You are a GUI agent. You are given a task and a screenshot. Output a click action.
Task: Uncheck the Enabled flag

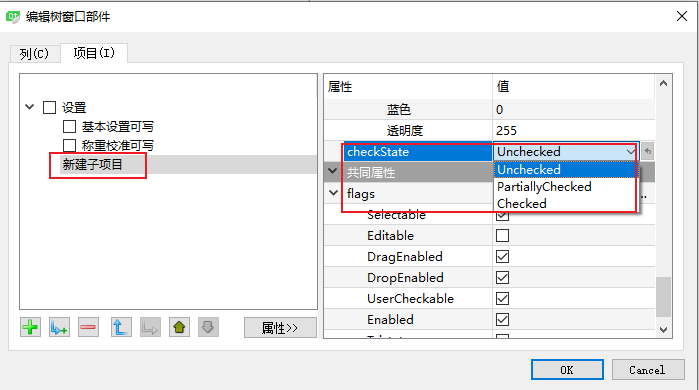tap(502, 319)
